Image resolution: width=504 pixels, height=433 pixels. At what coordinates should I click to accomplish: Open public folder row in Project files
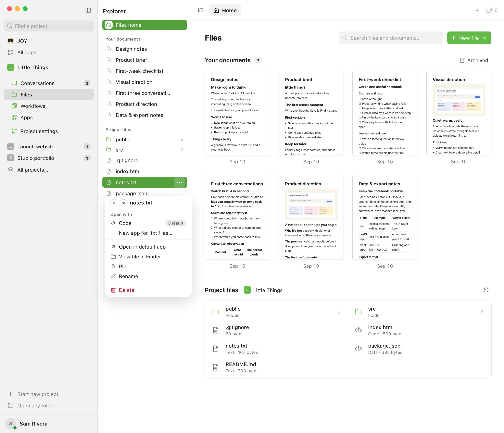coord(277,312)
